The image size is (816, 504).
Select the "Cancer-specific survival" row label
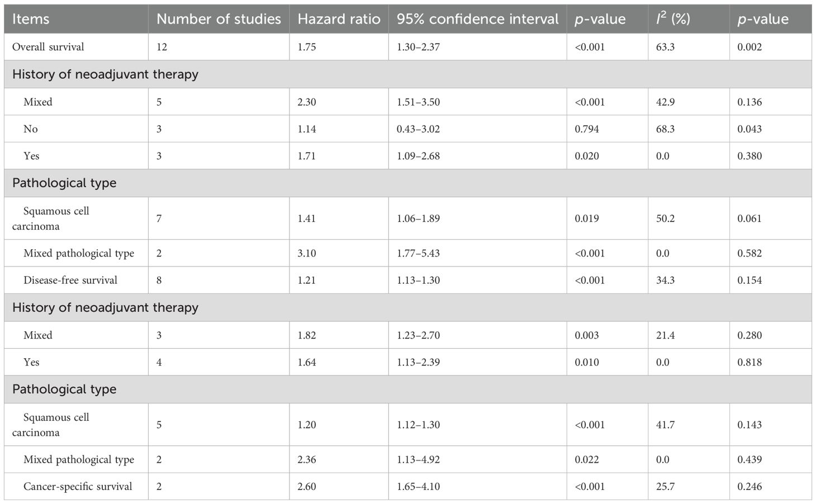(78, 486)
